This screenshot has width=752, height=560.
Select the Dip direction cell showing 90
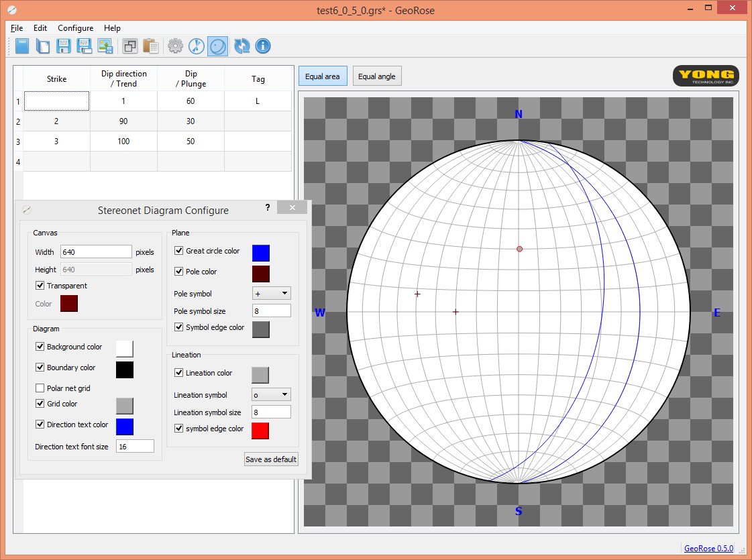(123, 121)
